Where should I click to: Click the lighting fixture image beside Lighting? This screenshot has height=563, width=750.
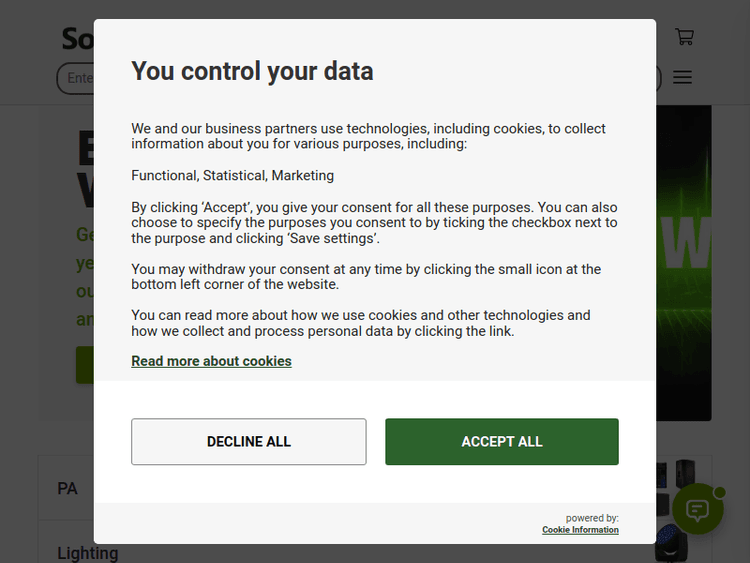point(670,548)
